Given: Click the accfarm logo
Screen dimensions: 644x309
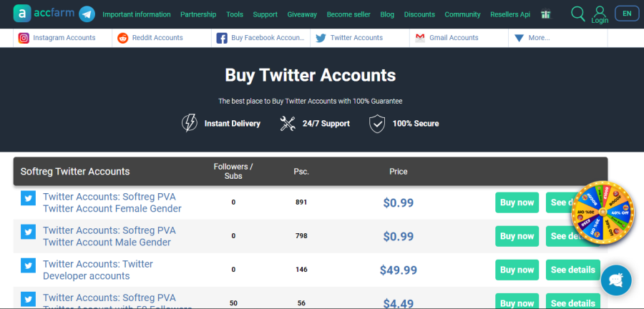Looking at the screenshot, I should pyautogui.click(x=45, y=14).
